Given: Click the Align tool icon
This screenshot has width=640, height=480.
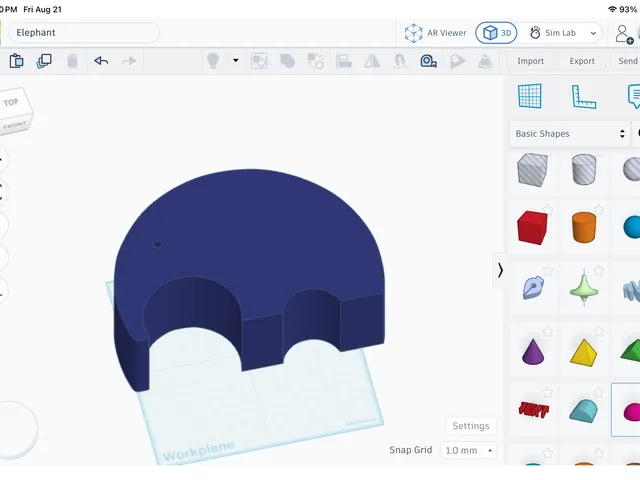Looking at the screenshot, I should [x=344, y=61].
